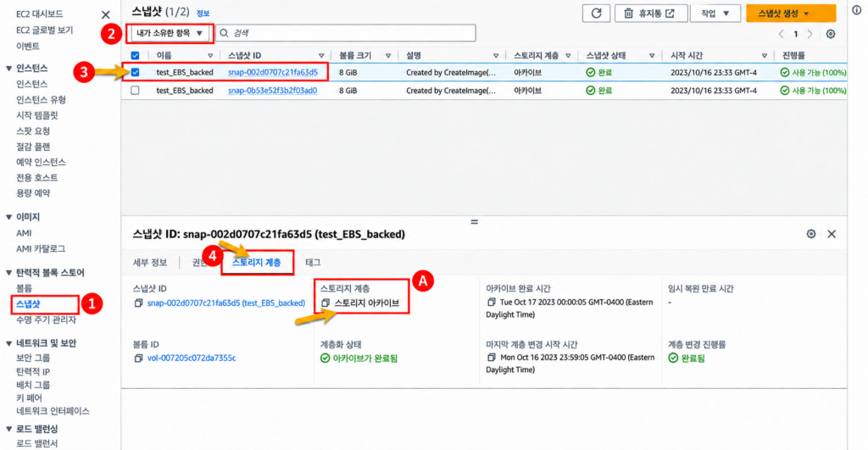The image size is (868, 450).
Task: Open table preferences gear above list
Action: point(831,34)
